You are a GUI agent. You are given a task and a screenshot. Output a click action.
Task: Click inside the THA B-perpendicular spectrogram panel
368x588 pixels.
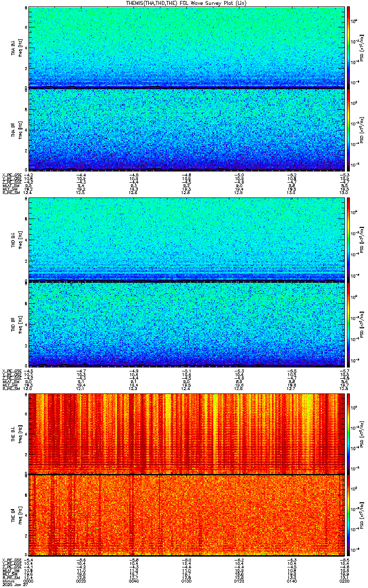187,47
